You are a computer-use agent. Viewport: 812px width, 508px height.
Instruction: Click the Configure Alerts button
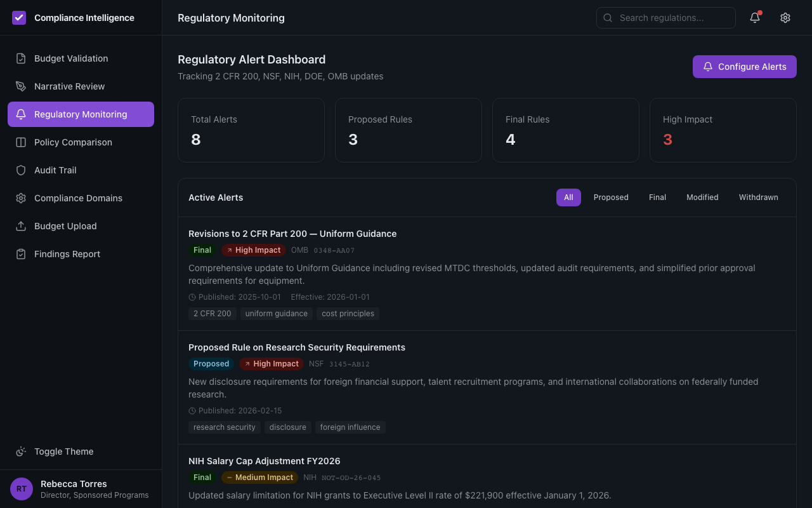tap(744, 66)
